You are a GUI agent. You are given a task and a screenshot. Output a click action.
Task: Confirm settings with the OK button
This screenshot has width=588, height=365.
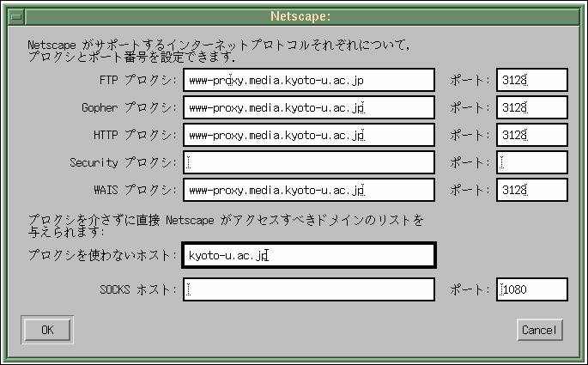(x=47, y=330)
